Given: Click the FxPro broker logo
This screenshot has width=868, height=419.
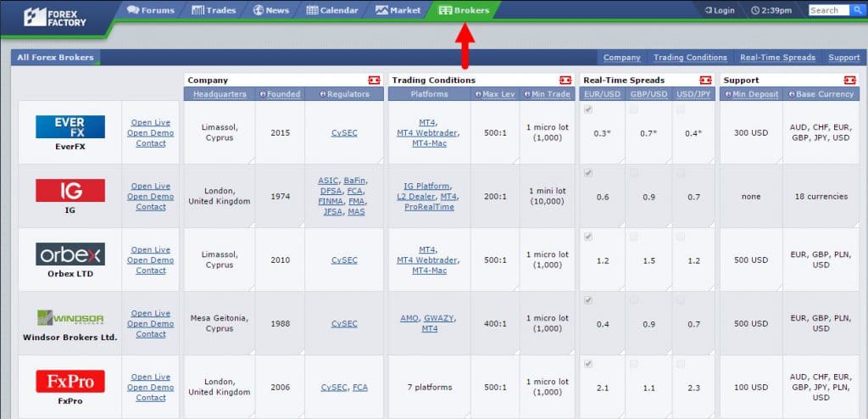Looking at the screenshot, I should 70,382.
